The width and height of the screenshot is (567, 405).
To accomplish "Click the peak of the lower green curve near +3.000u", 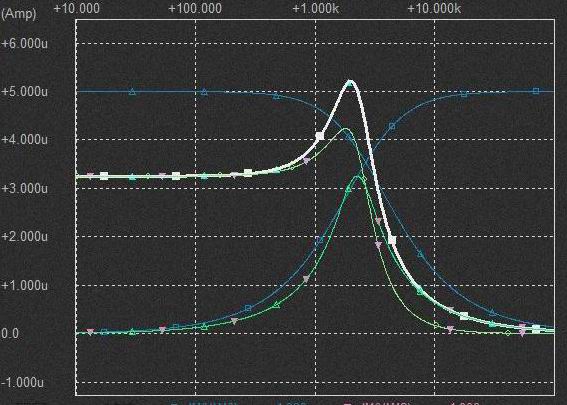I will [x=358, y=176].
